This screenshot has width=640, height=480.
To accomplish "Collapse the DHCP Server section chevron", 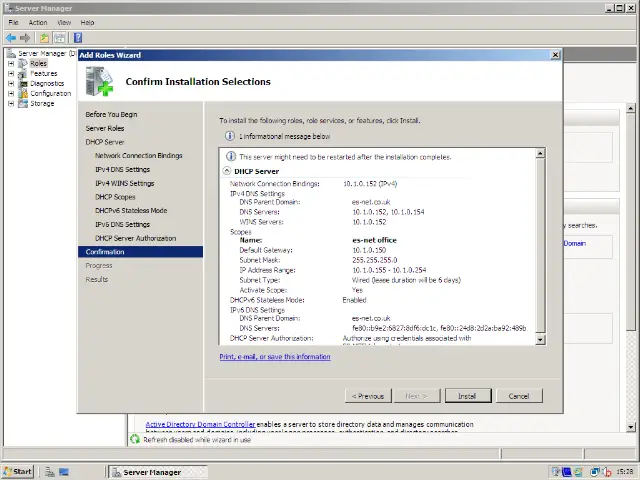I will tap(227, 171).
